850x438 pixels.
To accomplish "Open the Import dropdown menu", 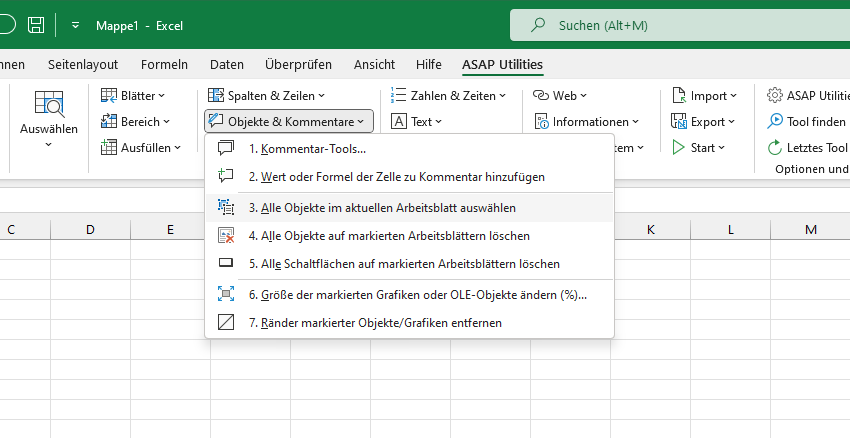I will (705, 95).
